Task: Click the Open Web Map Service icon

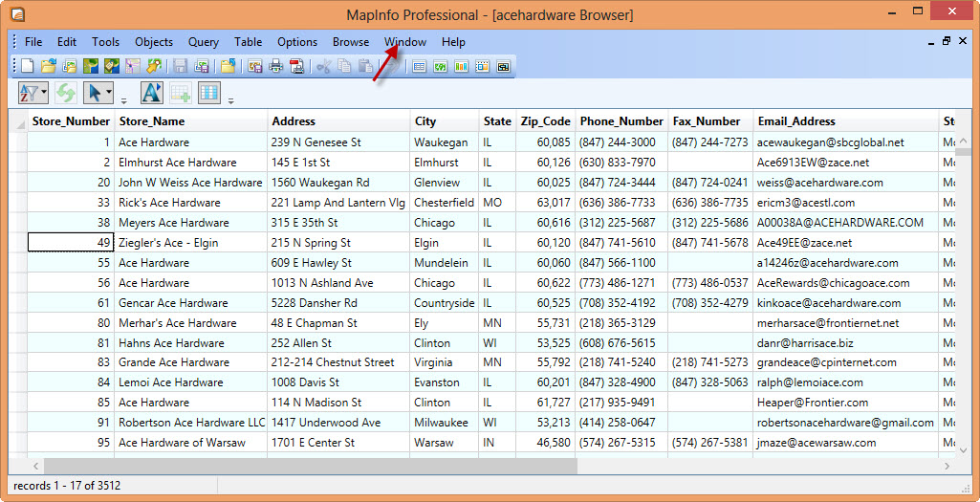Action: (91, 66)
